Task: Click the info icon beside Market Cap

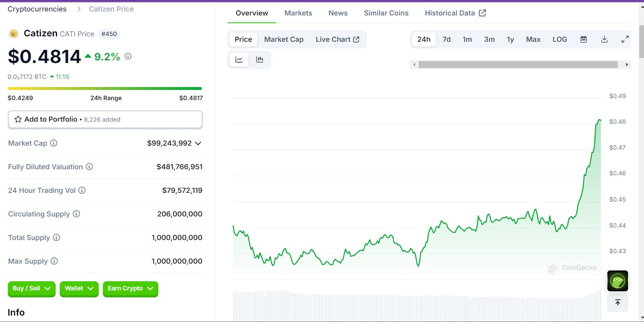Action: (x=54, y=143)
